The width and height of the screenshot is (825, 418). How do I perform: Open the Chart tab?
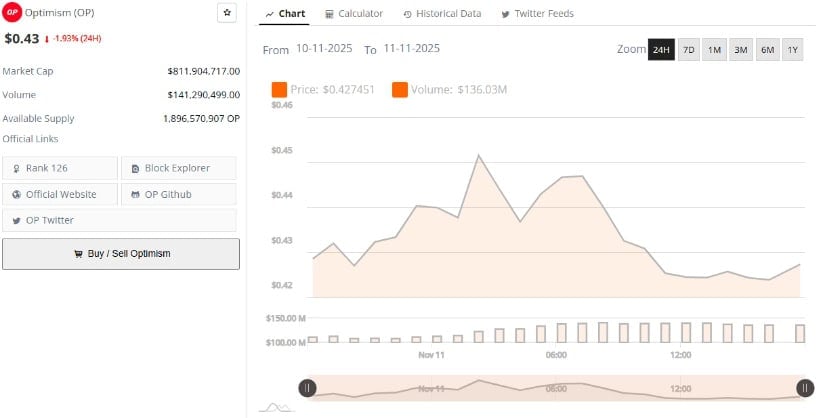click(285, 14)
